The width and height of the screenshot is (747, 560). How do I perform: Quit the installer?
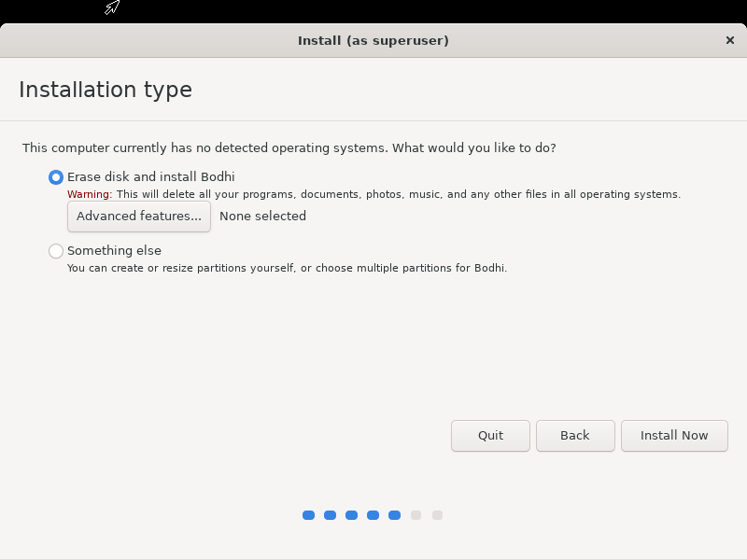point(490,435)
